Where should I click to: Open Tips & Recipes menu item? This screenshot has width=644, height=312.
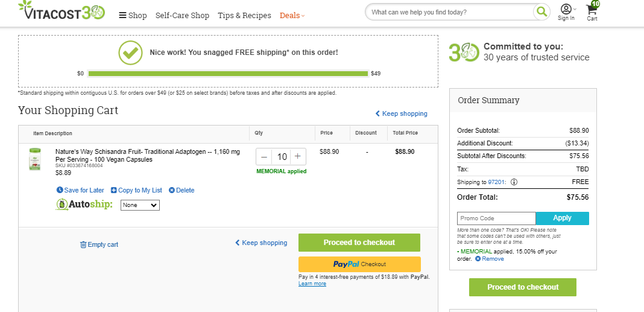tap(244, 15)
